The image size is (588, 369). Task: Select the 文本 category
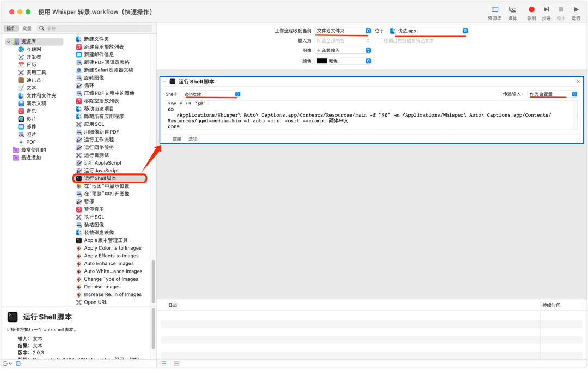(x=31, y=88)
